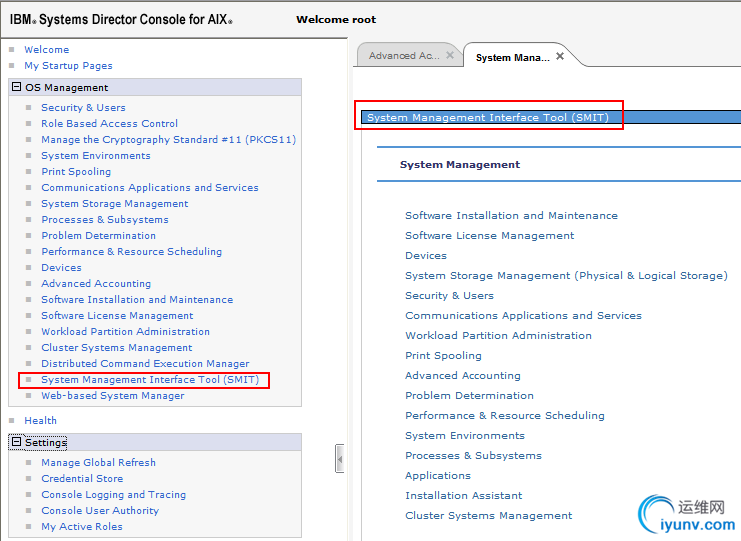The width and height of the screenshot is (741, 541).
Task: Click Problem Determination in main panel
Action: [x=469, y=396]
